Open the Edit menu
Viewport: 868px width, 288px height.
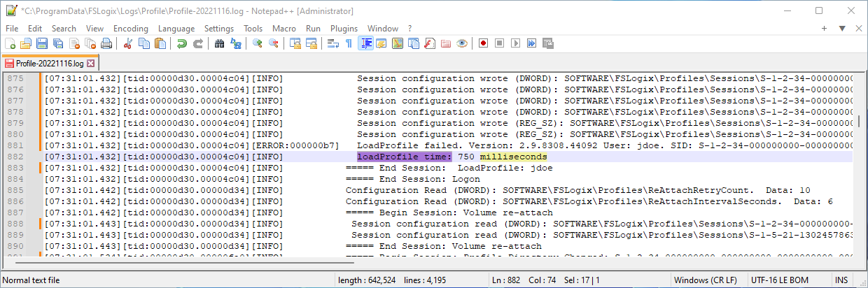point(35,28)
